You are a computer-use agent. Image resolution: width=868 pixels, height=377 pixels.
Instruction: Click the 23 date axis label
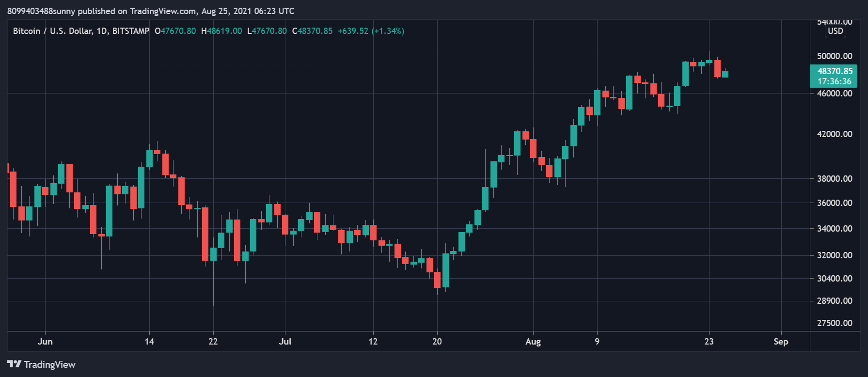pos(709,342)
